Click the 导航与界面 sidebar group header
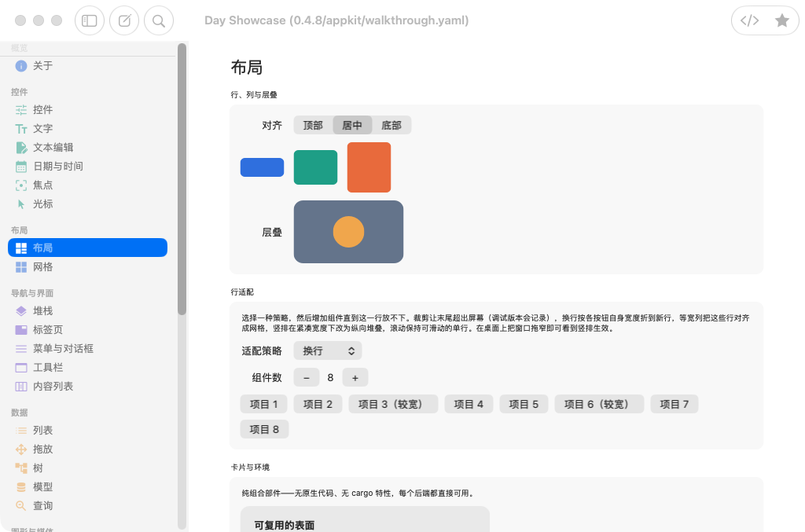This screenshot has width=805, height=532. (32, 293)
